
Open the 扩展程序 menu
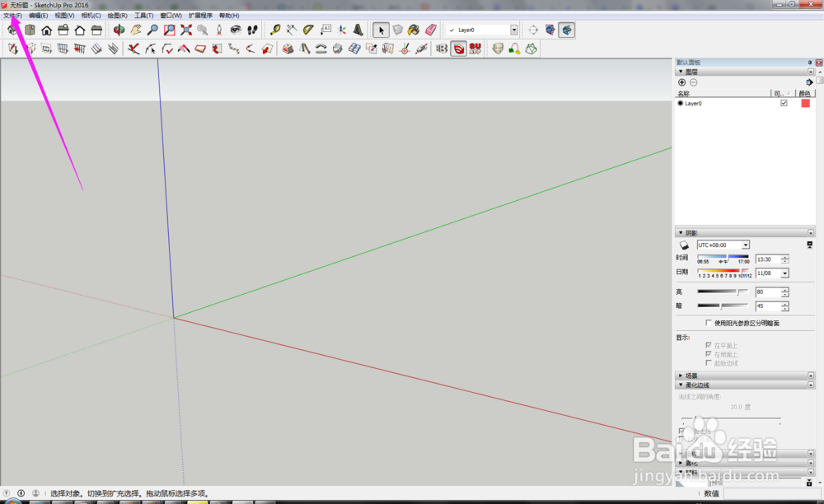point(201,16)
